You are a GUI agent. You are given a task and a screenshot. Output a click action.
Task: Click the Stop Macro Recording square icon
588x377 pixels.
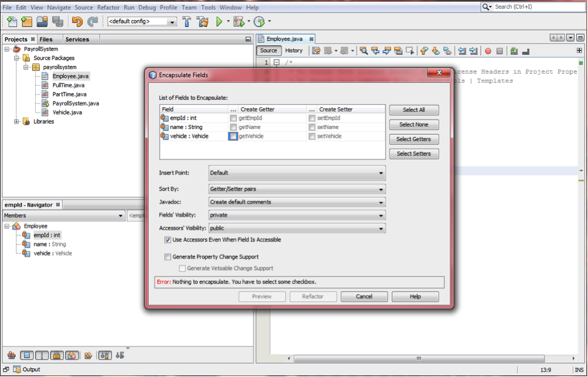pos(500,51)
